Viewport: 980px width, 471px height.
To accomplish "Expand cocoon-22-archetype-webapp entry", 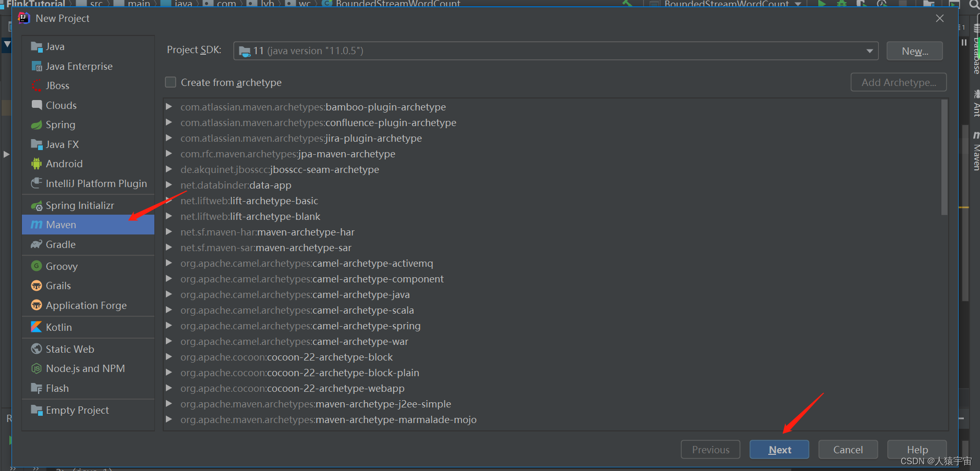I will pos(169,388).
